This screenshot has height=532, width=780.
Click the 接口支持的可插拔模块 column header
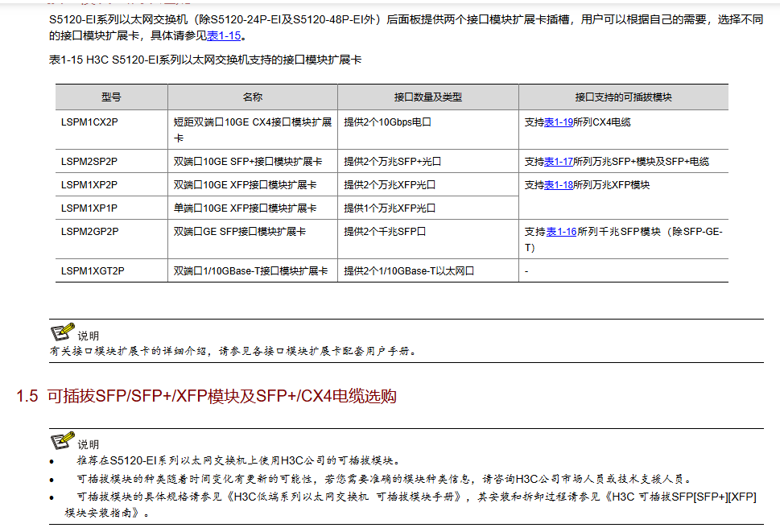(x=623, y=97)
